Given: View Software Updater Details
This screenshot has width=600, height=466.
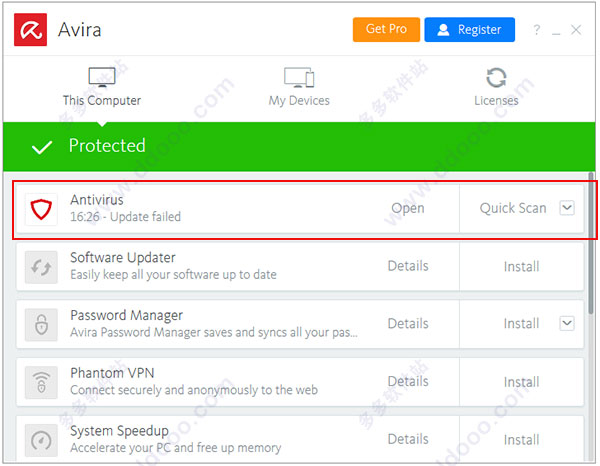Looking at the screenshot, I should pyautogui.click(x=408, y=266).
